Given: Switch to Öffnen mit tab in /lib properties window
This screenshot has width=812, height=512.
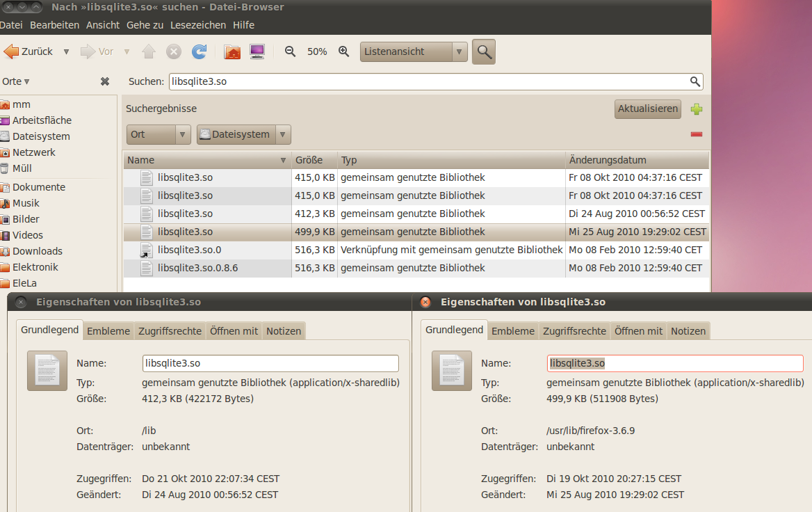Looking at the screenshot, I should pyautogui.click(x=234, y=331).
